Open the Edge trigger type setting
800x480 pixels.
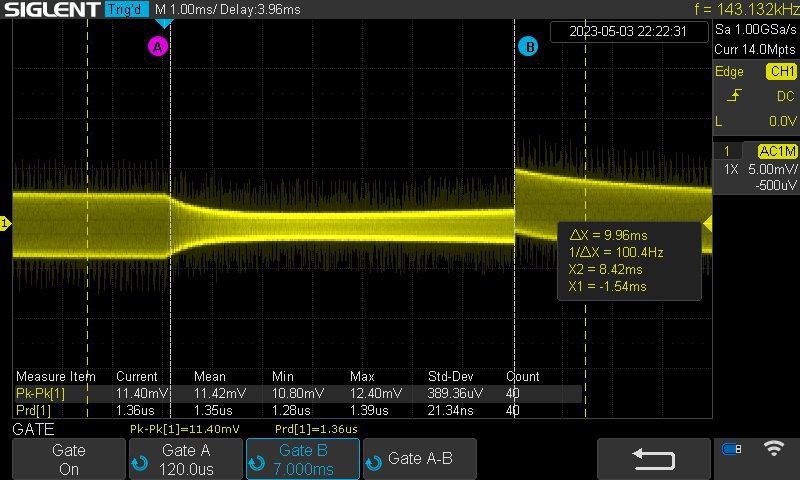tap(729, 72)
